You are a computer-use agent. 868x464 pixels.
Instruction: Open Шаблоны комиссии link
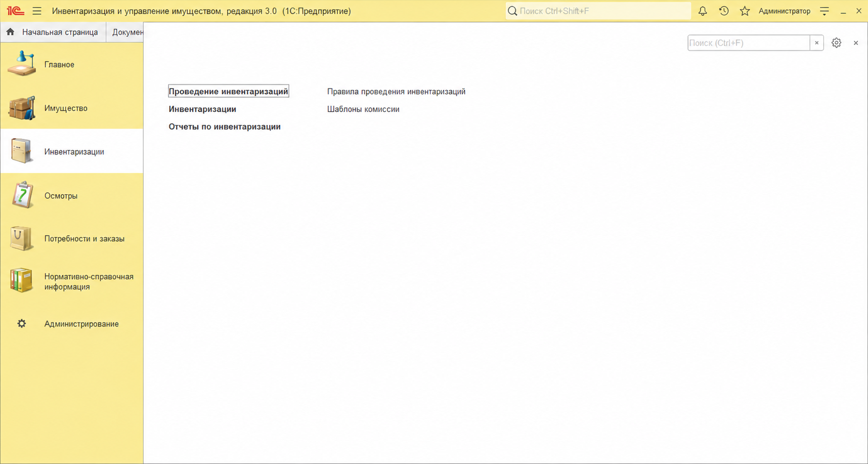pyautogui.click(x=363, y=109)
